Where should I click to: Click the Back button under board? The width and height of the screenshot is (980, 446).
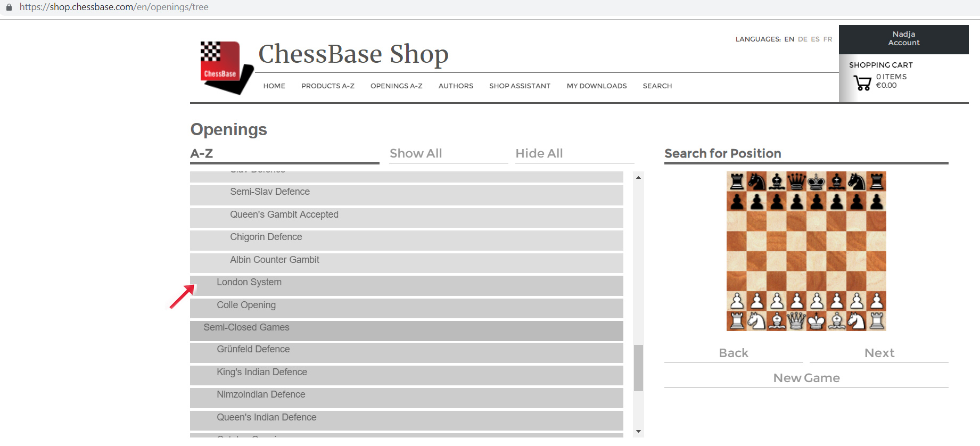(x=734, y=353)
